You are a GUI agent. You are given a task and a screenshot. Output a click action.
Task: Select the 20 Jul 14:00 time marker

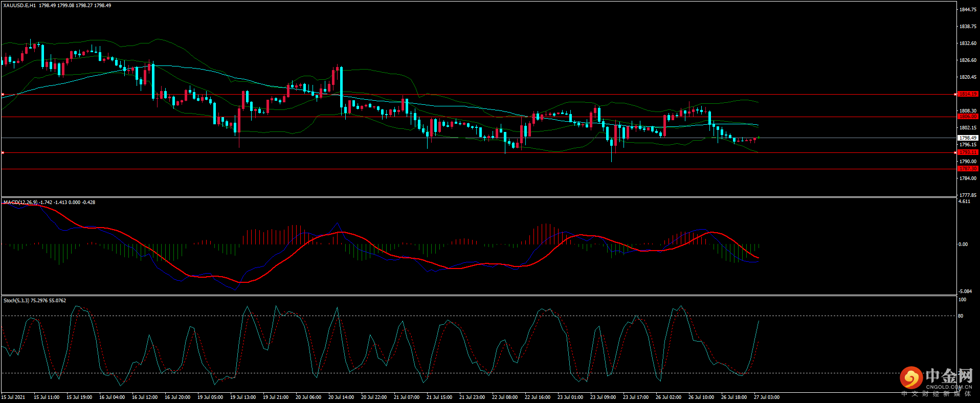click(x=341, y=397)
